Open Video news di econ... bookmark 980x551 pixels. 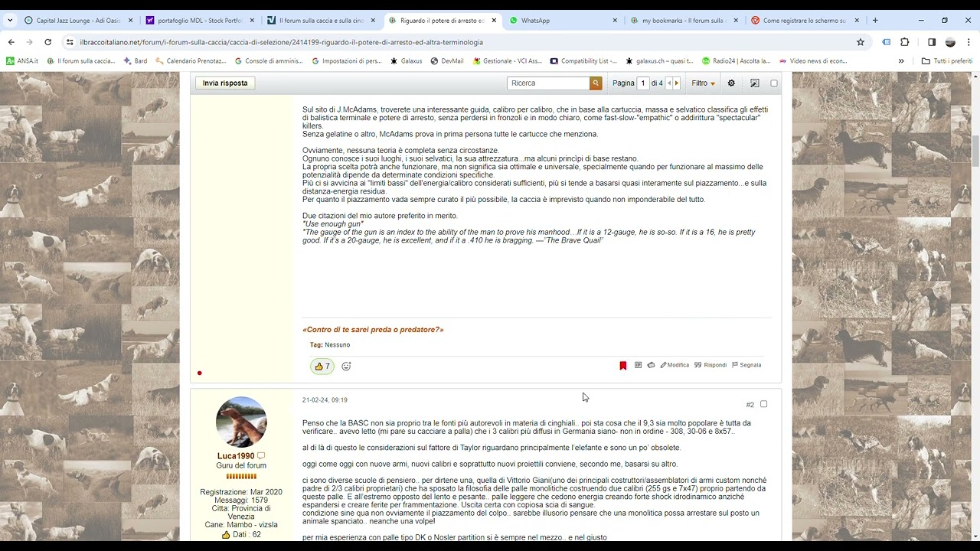(x=813, y=60)
